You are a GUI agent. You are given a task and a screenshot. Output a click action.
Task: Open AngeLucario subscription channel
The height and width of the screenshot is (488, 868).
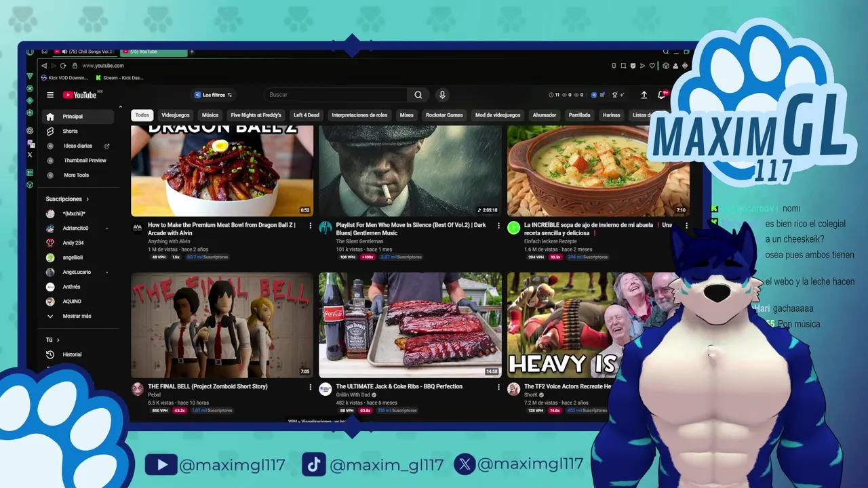tap(79, 272)
